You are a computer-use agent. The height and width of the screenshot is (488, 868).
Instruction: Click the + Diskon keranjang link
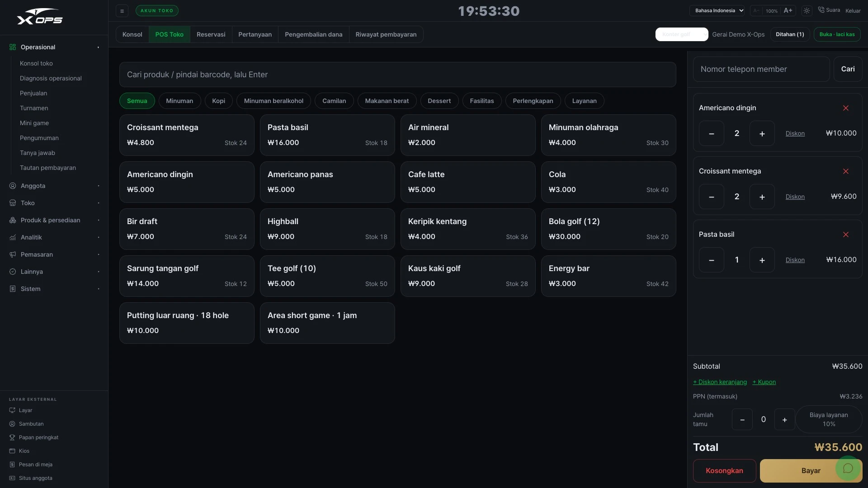[720, 382]
